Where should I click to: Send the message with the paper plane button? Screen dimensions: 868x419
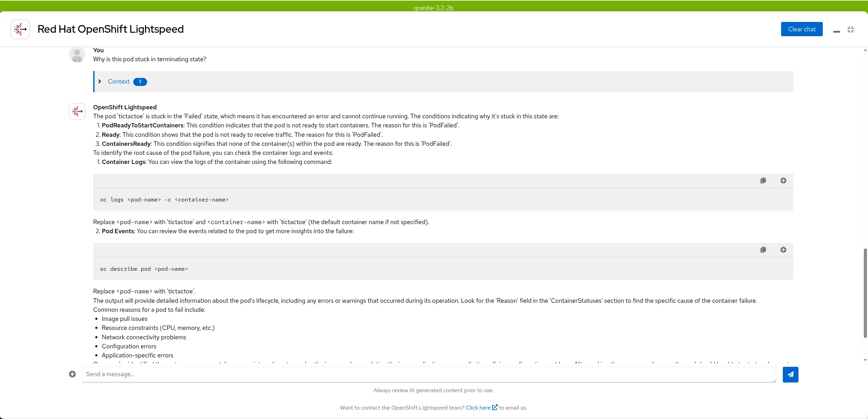point(790,374)
